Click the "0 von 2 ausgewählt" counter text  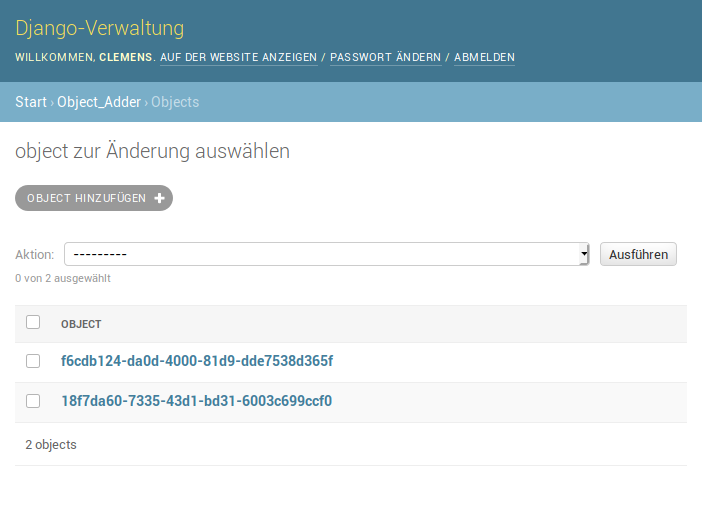click(x=63, y=278)
